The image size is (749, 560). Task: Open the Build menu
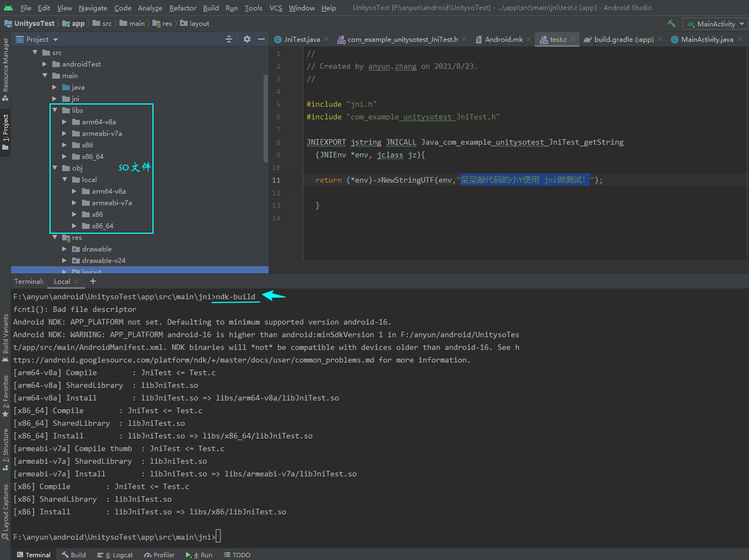click(211, 8)
